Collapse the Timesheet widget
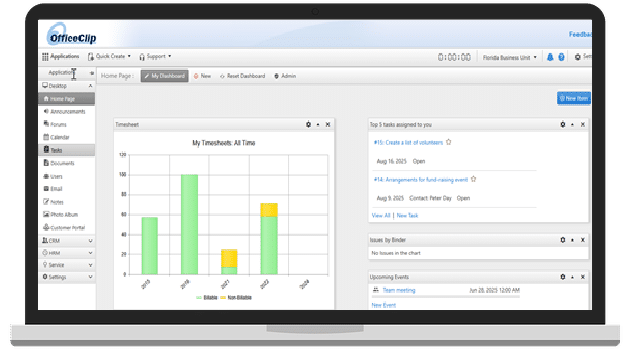The width and height of the screenshot is (635, 360). point(318,125)
